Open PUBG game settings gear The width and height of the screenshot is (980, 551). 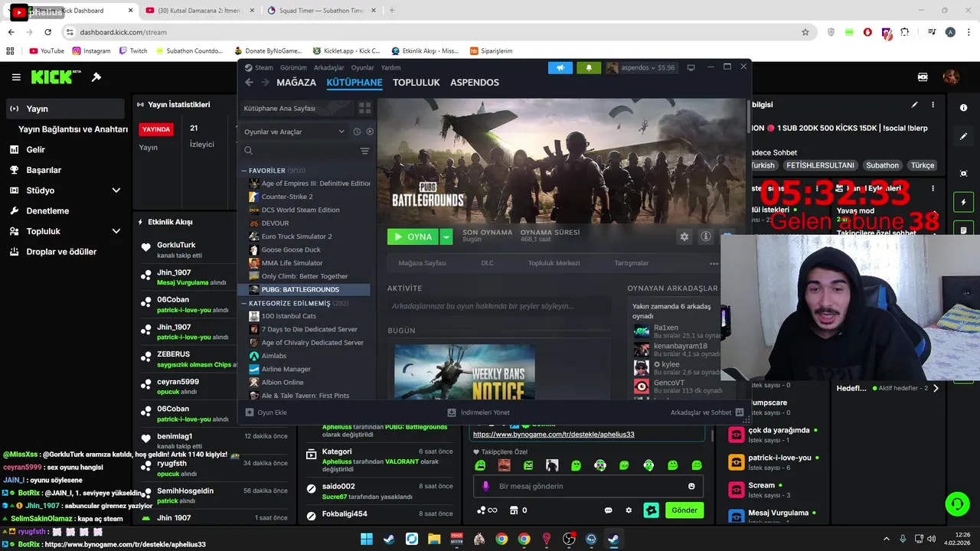684,236
